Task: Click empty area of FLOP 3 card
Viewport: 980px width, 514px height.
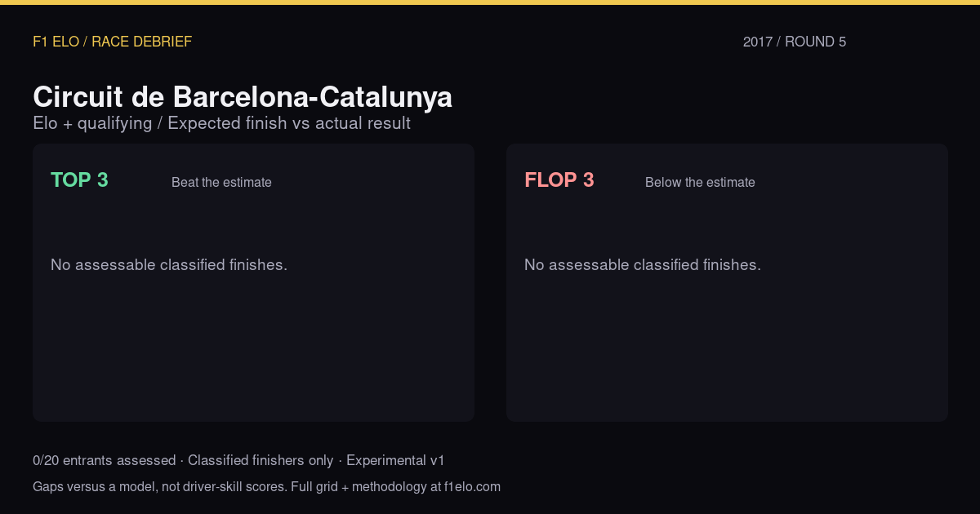Action: coord(727,351)
